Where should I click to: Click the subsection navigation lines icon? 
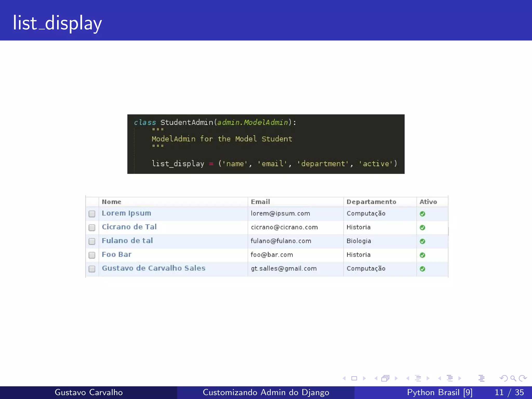418,378
